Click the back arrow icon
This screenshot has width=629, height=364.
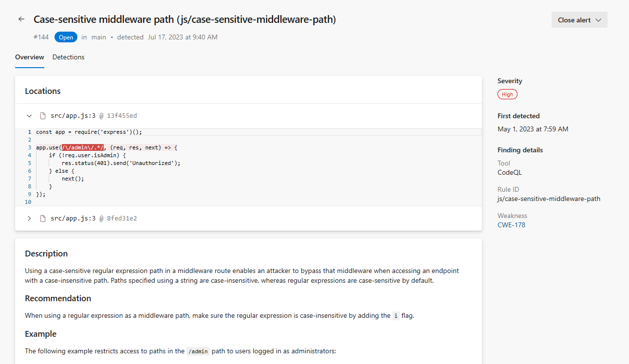(21, 19)
